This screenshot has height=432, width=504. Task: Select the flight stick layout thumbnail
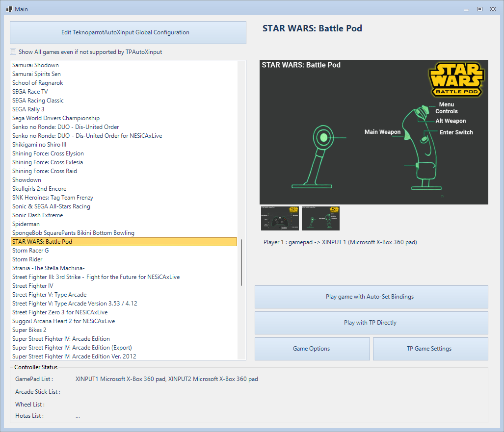[x=320, y=218]
